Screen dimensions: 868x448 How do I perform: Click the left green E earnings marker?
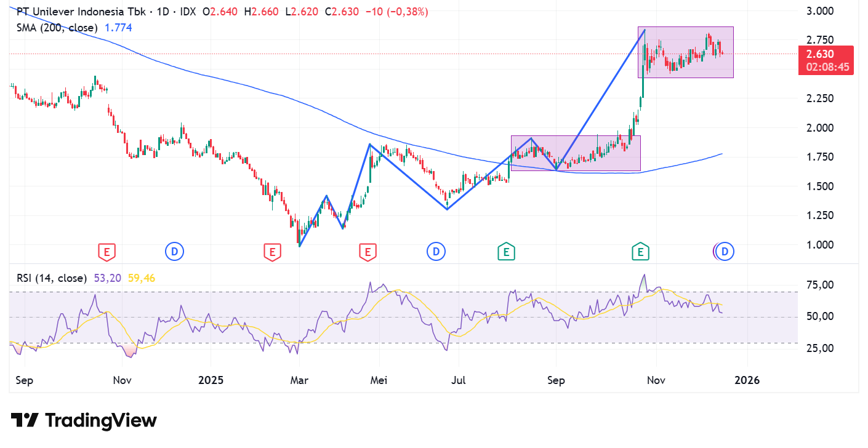pyautogui.click(x=506, y=251)
